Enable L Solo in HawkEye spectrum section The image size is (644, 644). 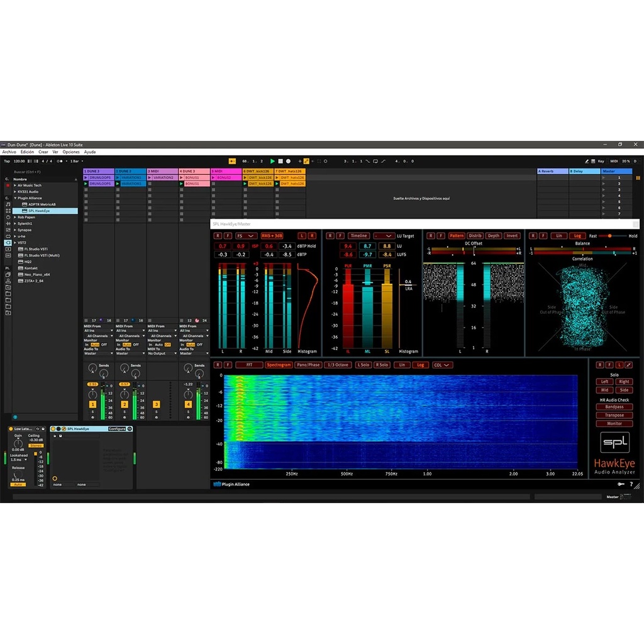click(363, 365)
